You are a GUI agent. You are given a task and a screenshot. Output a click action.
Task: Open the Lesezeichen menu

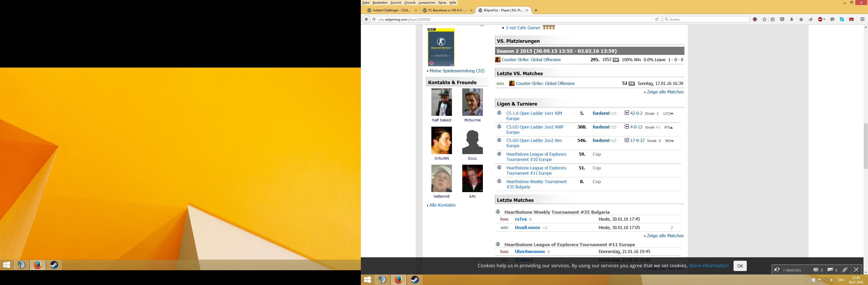427,3
